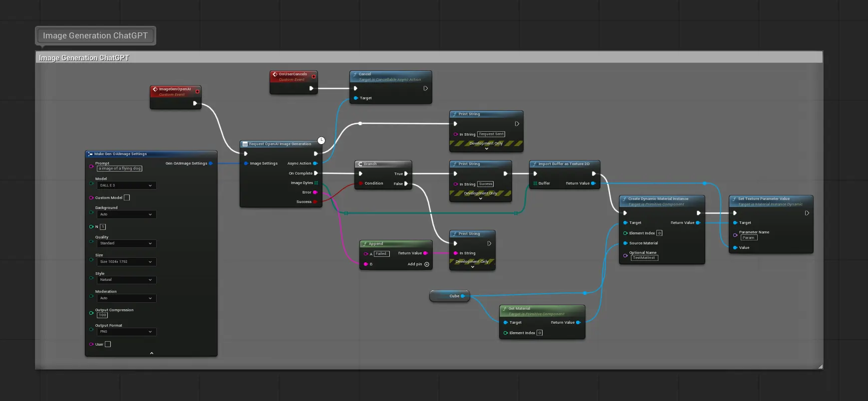Click Return Value pin on Append node
This screenshot has width=868, height=401.
click(x=425, y=253)
